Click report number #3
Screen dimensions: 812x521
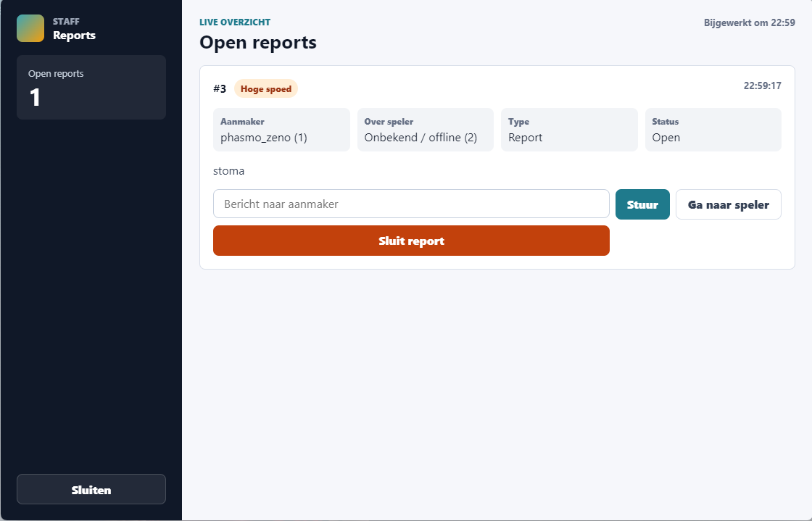click(x=220, y=89)
